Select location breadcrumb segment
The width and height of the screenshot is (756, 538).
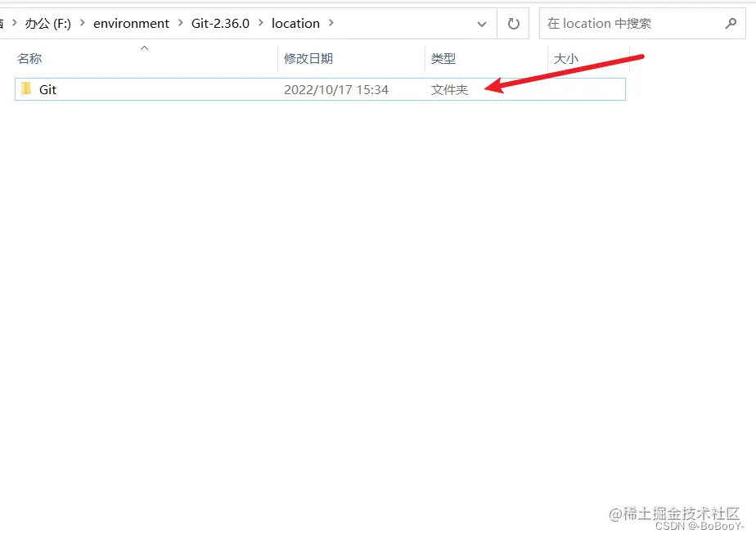(295, 23)
